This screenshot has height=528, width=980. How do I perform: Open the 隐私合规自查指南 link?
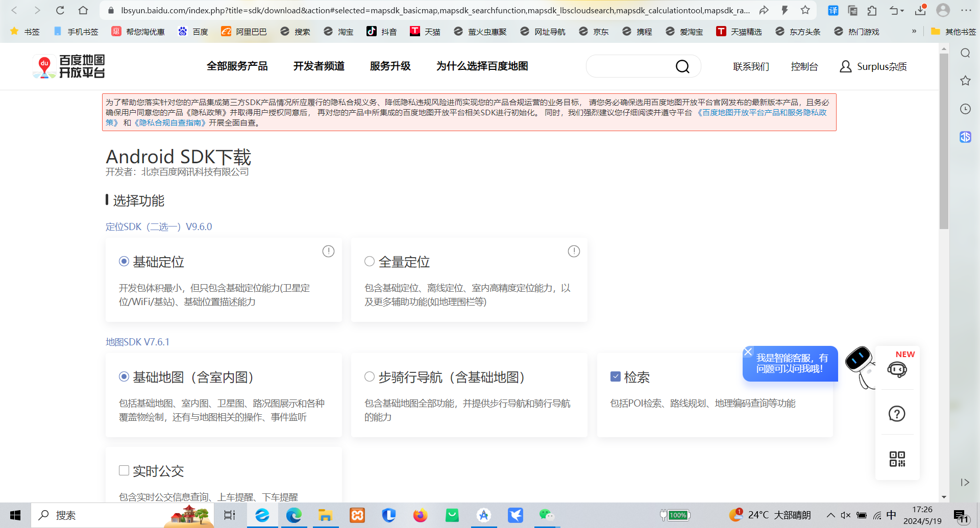coord(170,123)
